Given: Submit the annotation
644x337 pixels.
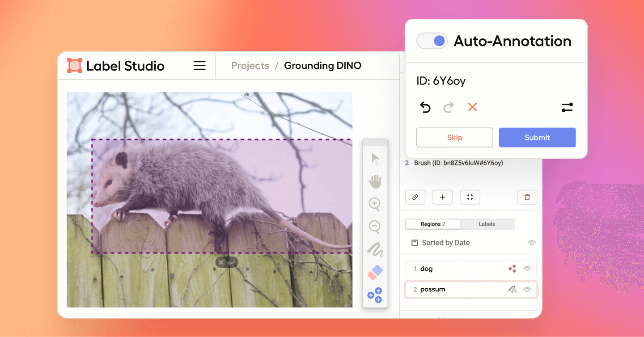Looking at the screenshot, I should point(537,137).
